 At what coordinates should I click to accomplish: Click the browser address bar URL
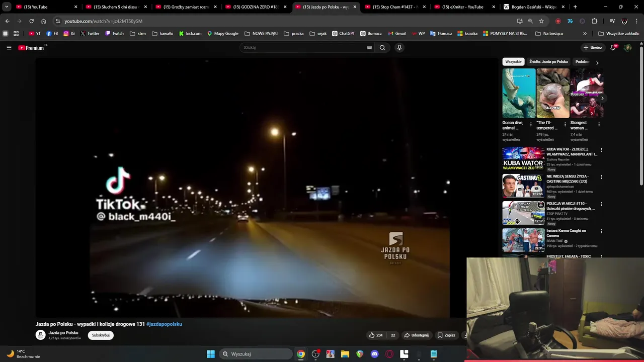point(103,21)
